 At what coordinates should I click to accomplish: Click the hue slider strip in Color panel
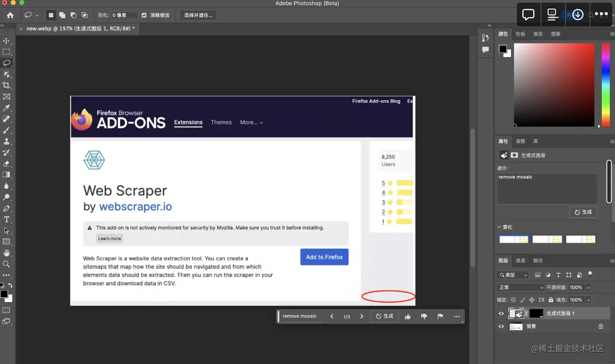(x=605, y=85)
